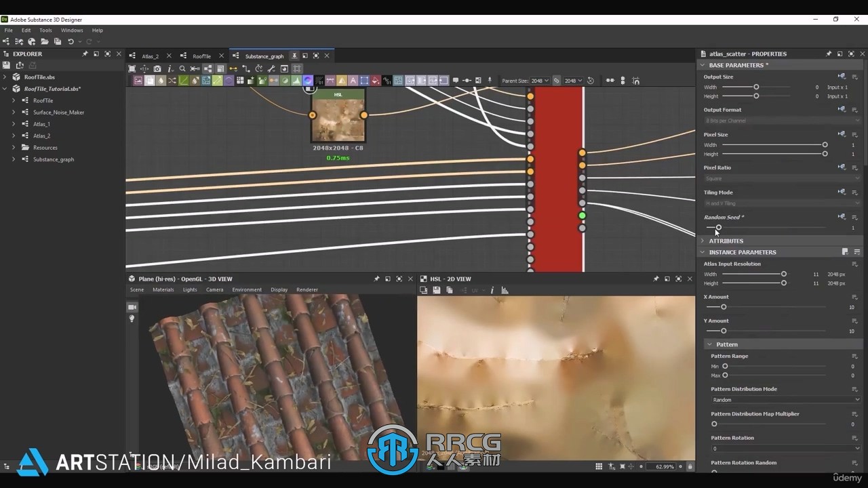The height and width of the screenshot is (488, 868).
Task: Open the Scene menu in 3D view
Action: (137, 289)
